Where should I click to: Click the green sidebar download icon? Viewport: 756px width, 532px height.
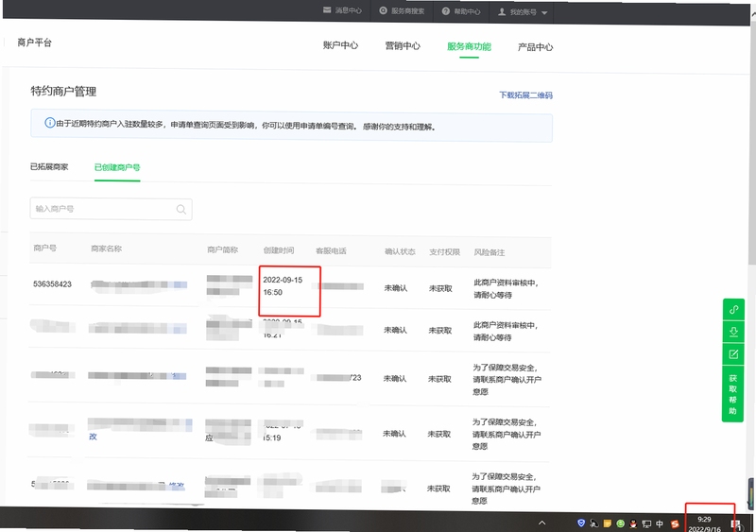pos(734,332)
